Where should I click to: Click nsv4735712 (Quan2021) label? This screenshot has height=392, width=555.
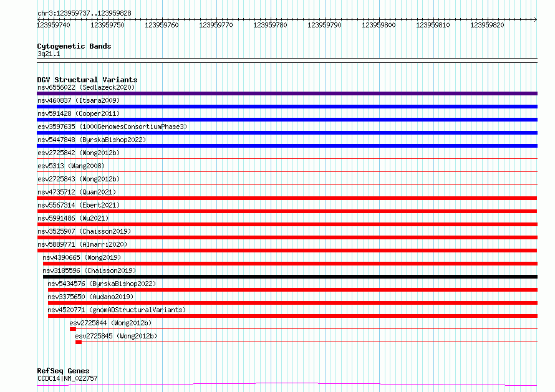coord(77,192)
